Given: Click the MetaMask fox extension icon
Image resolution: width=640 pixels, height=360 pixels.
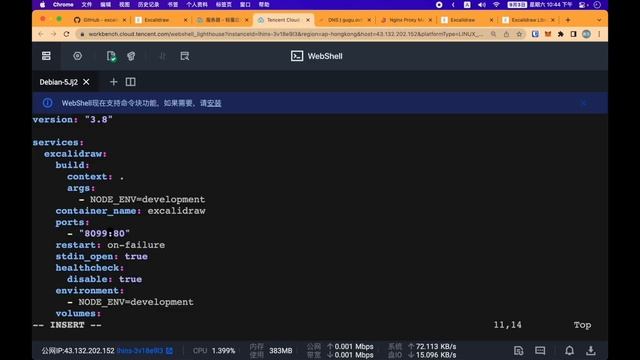Looking at the screenshot, I should tap(548, 34).
